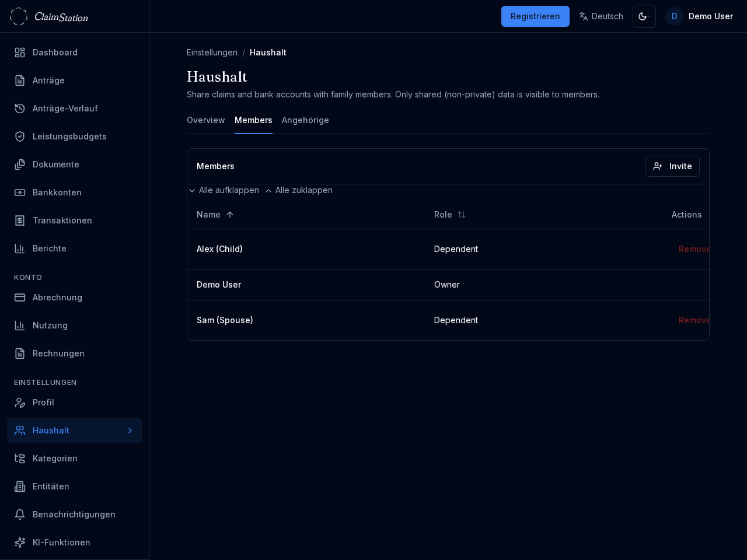
Task: Toggle the dark mode moon button
Action: tap(644, 16)
